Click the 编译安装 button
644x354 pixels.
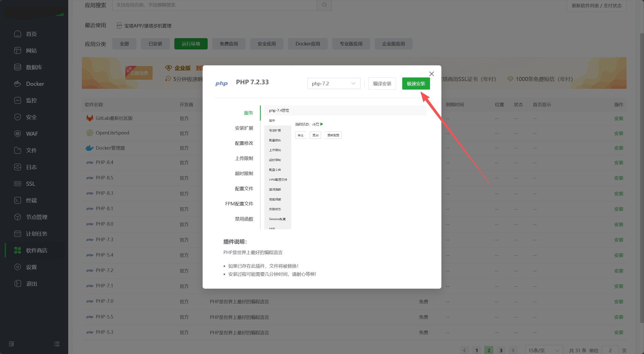[382, 84]
